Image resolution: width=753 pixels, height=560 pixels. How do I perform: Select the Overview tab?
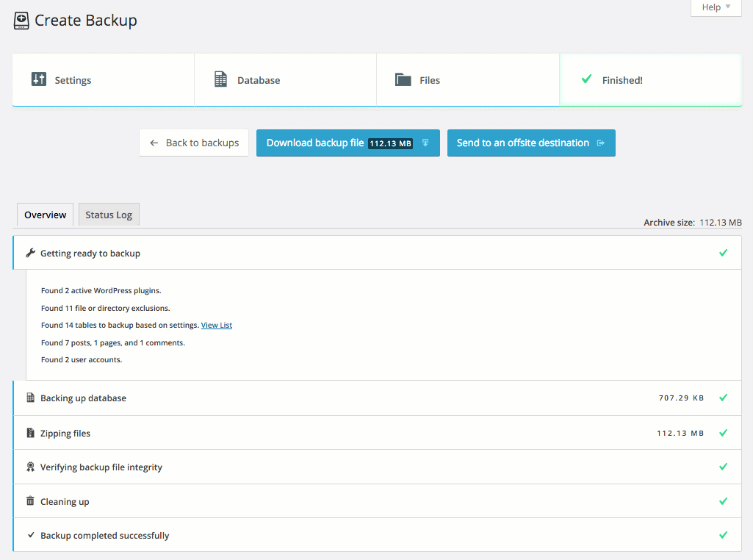[45, 215]
